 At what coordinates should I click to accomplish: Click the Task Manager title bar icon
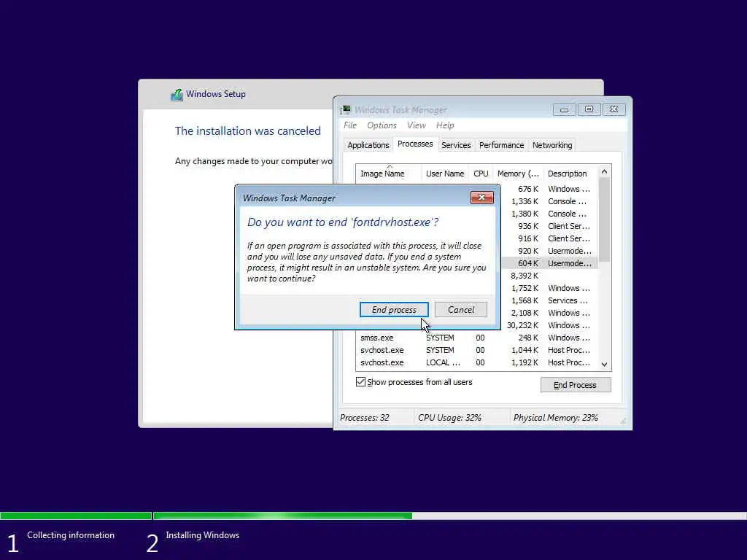click(346, 110)
